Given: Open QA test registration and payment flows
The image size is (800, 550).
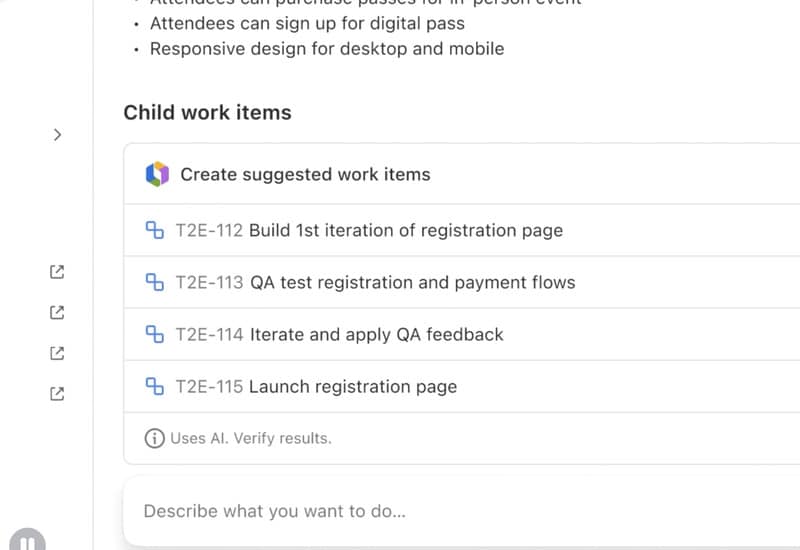Looking at the screenshot, I should coord(412,282).
